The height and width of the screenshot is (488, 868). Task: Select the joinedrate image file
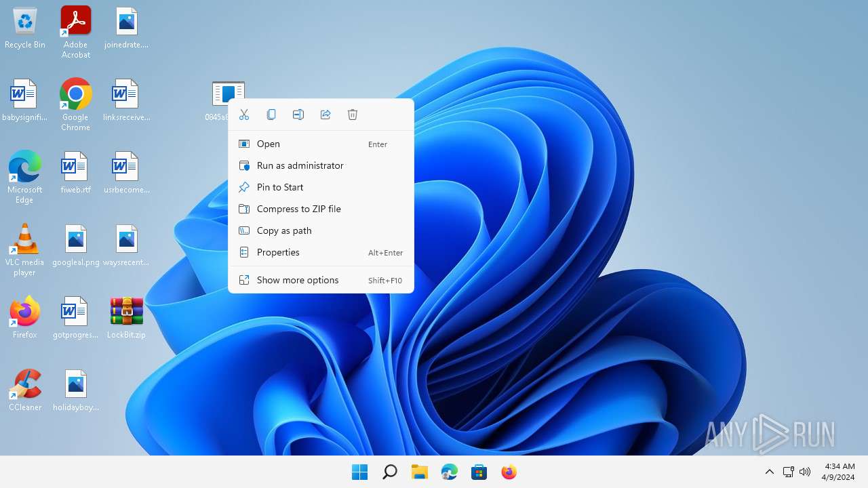pyautogui.click(x=127, y=28)
